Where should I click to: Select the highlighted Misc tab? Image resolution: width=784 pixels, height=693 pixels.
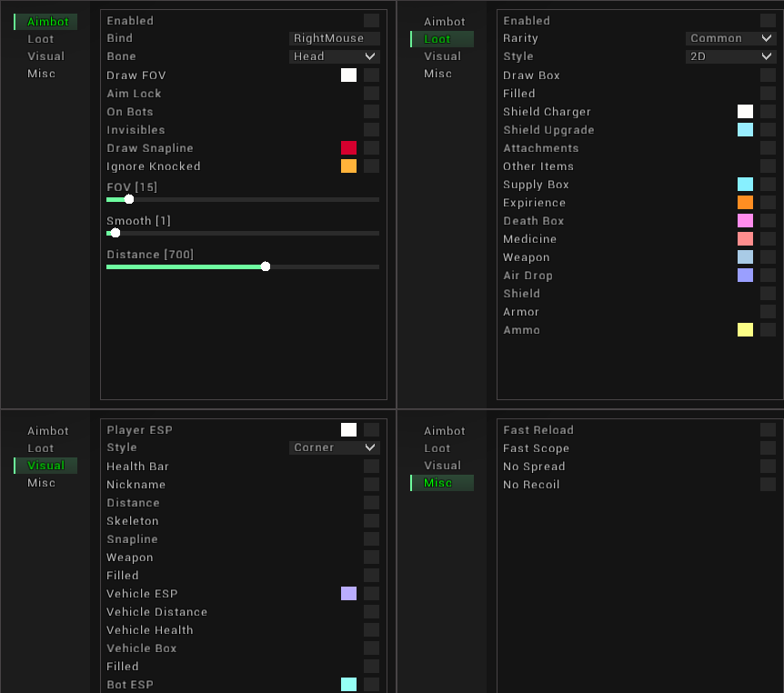coord(442,483)
